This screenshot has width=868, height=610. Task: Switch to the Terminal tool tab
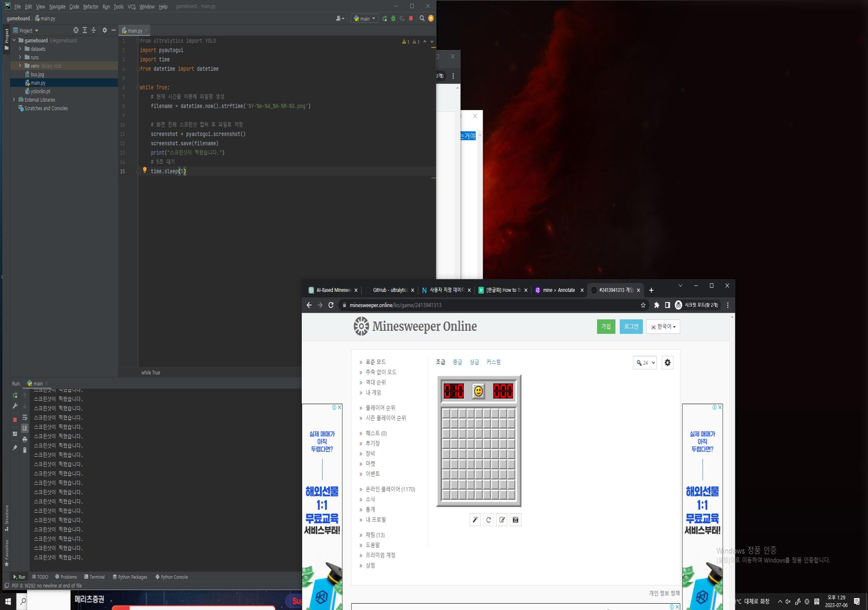(94, 577)
